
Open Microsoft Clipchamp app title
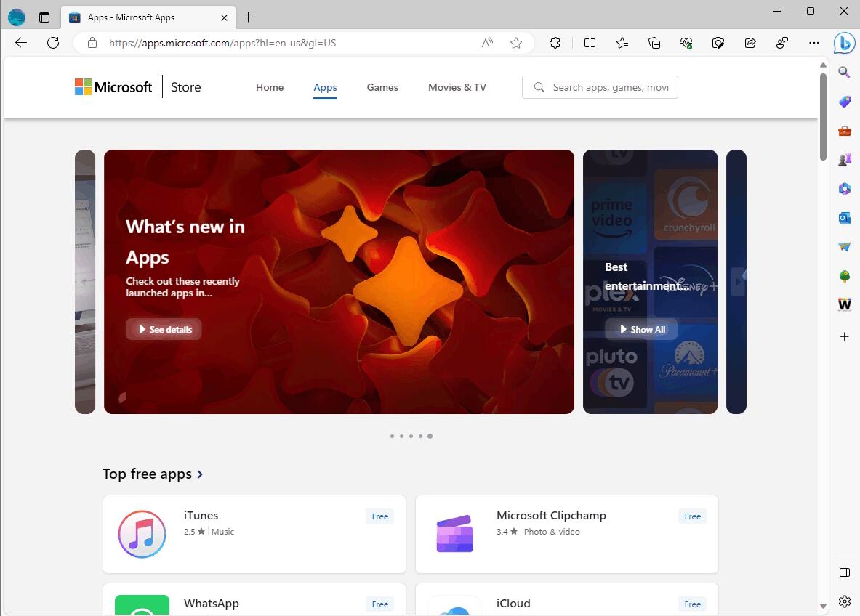coord(551,515)
